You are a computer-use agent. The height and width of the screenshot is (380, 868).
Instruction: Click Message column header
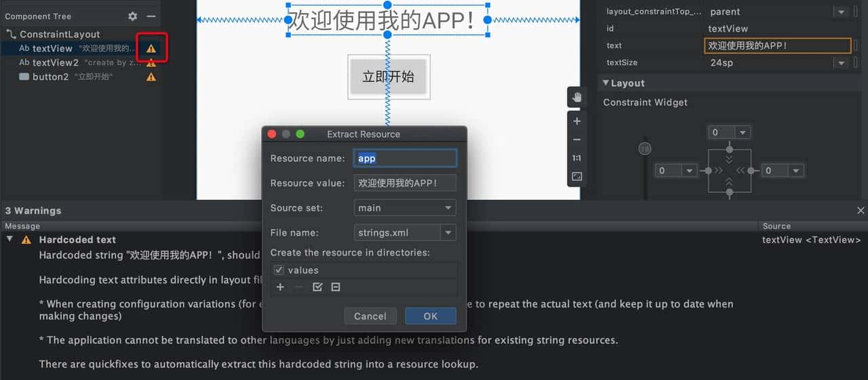pos(22,226)
